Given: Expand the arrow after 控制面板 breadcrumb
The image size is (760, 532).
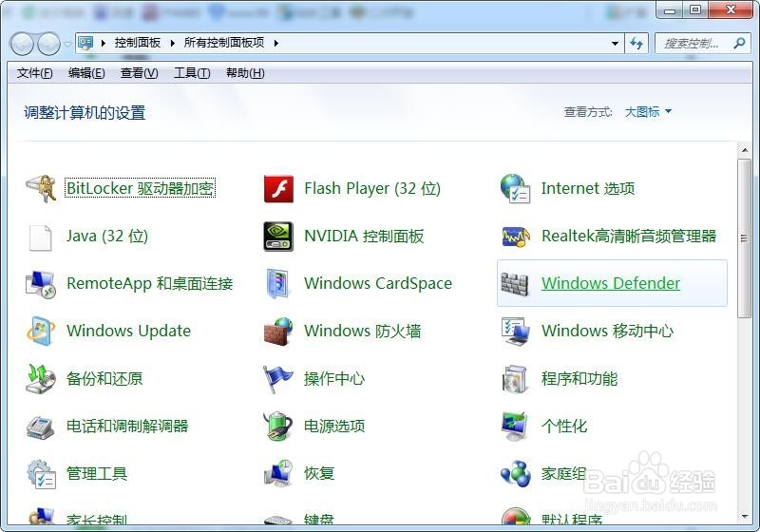Looking at the screenshot, I should (x=172, y=43).
